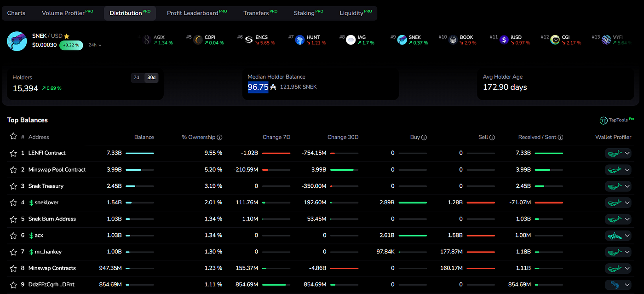This screenshot has height=294, width=644.
Task: Star the Snek Burn Address row
Action: 13,219
